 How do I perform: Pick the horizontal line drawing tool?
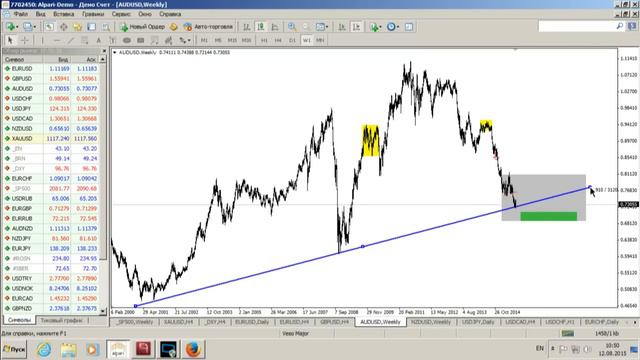coord(56,40)
